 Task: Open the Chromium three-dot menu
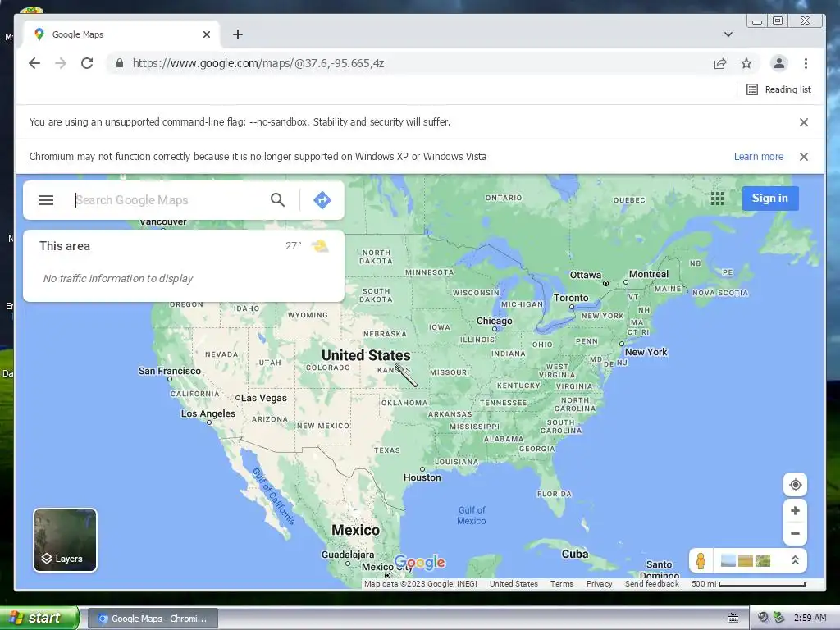pos(806,64)
